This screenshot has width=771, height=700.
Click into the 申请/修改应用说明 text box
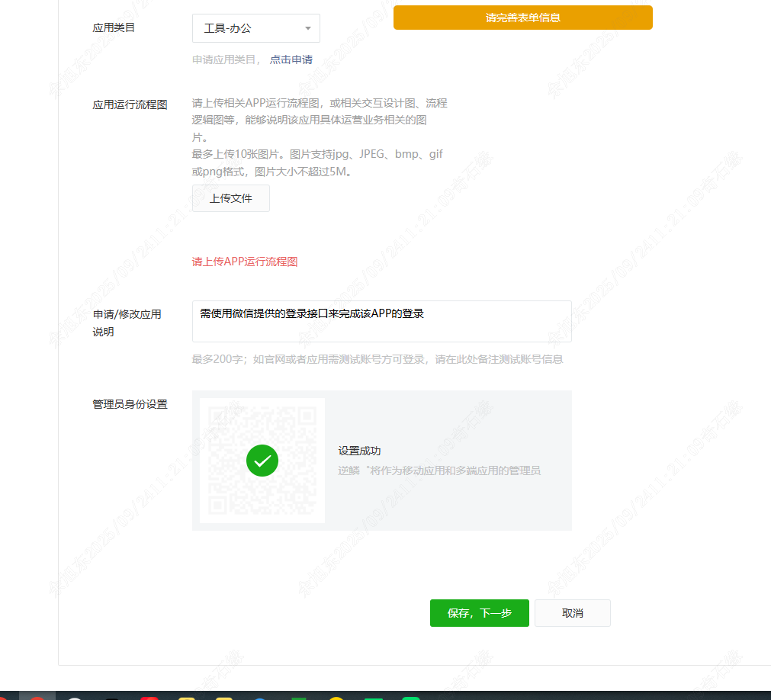(x=381, y=322)
